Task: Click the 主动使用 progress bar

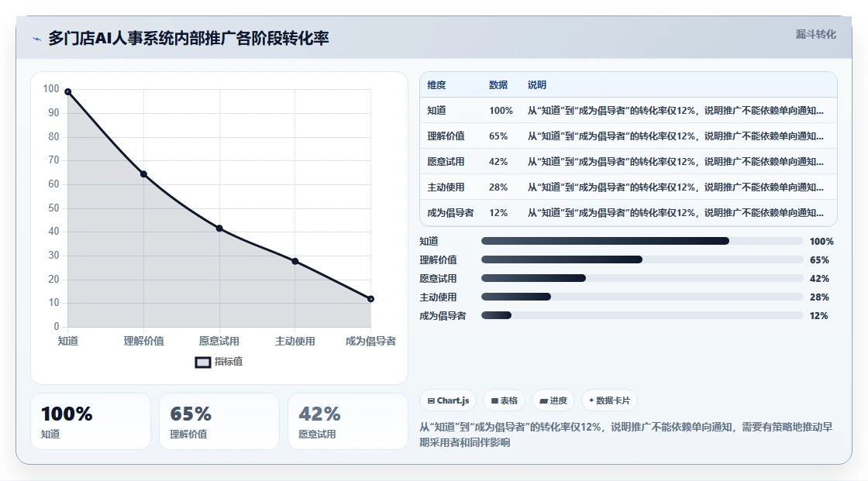Action: 642,297
